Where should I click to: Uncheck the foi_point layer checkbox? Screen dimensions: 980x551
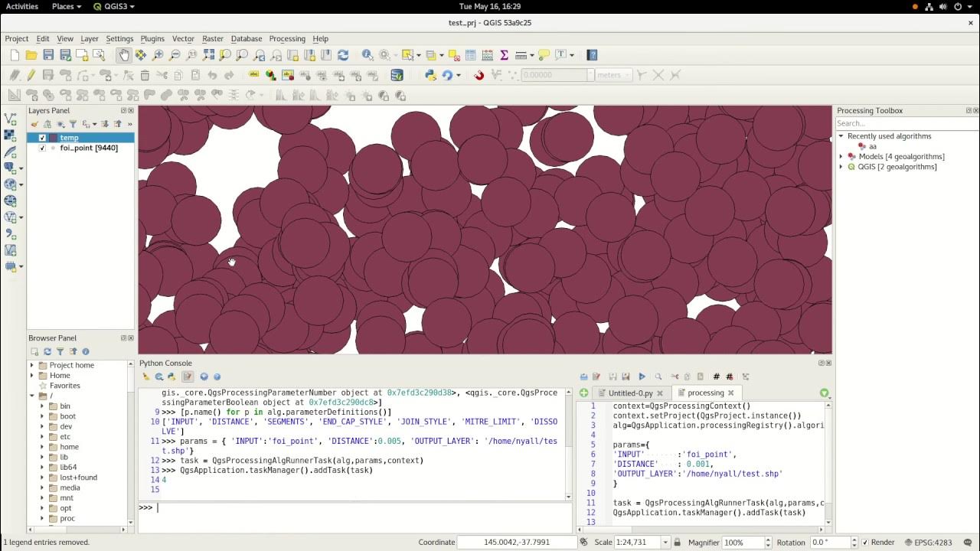pos(42,148)
